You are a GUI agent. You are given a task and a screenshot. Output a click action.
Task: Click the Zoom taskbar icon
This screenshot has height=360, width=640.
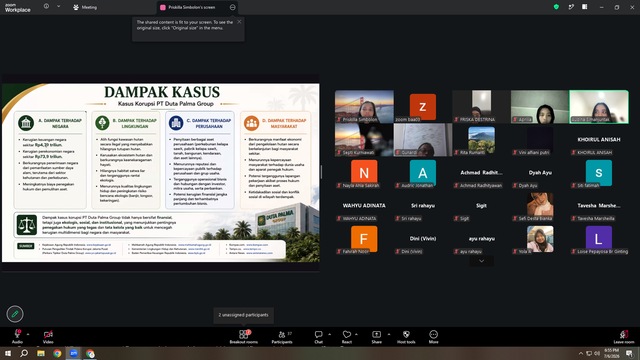[x=73, y=353]
